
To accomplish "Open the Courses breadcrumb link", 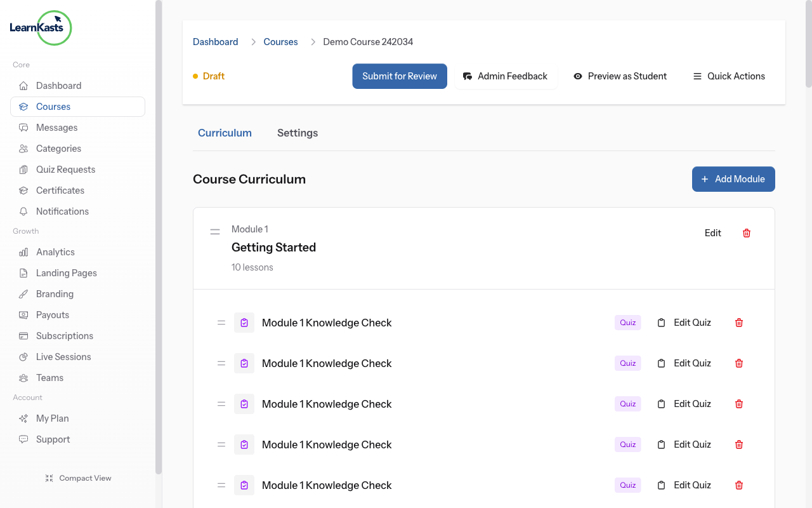I will (280, 41).
